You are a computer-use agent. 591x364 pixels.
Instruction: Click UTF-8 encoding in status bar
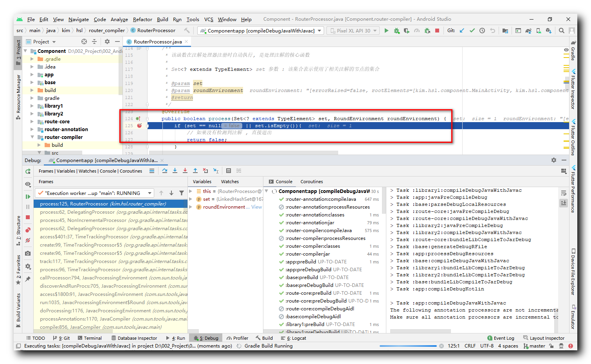(487, 346)
